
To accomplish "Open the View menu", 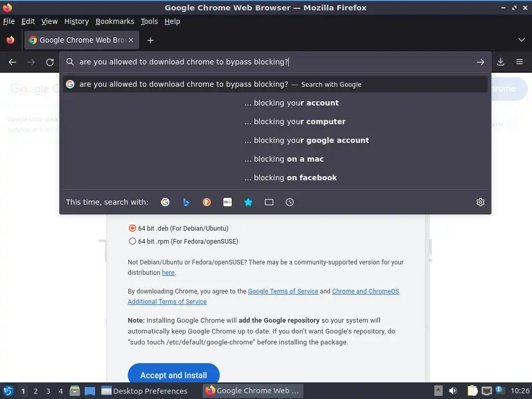I will [49, 21].
